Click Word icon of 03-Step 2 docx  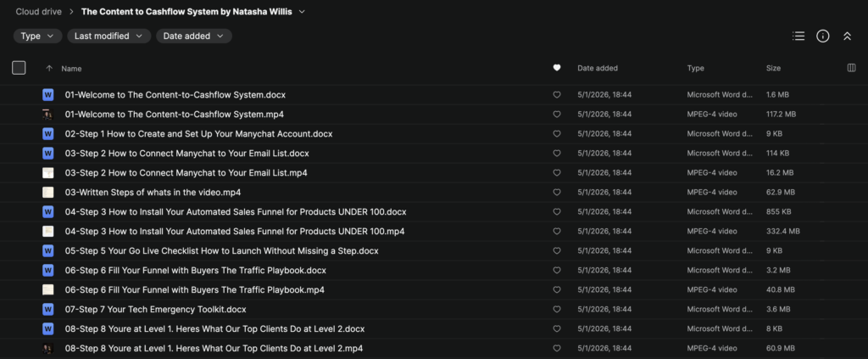[x=48, y=153]
